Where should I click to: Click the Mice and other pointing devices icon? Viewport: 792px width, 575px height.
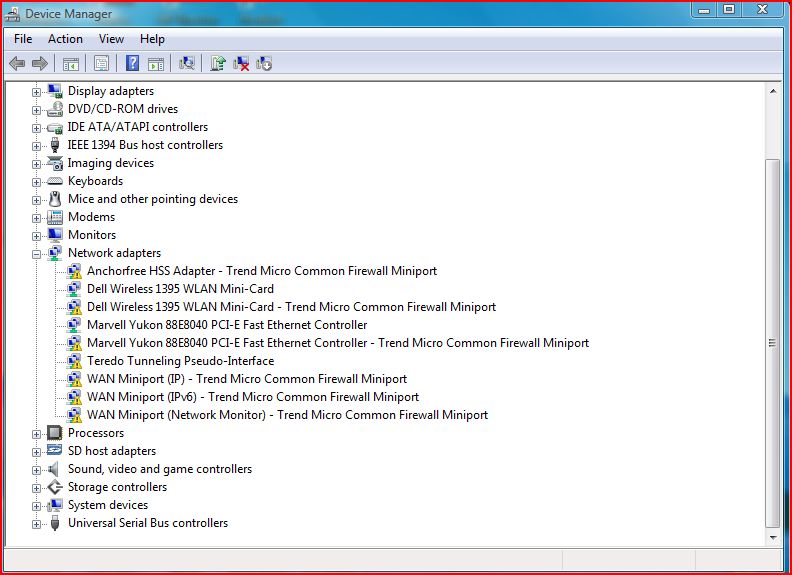coord(55,199)
